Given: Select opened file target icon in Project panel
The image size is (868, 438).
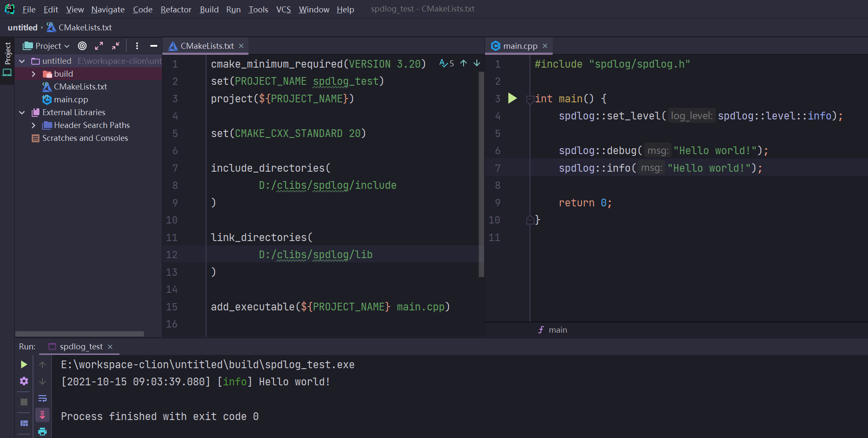Looking at the screenshot, I should coord(82,46).
